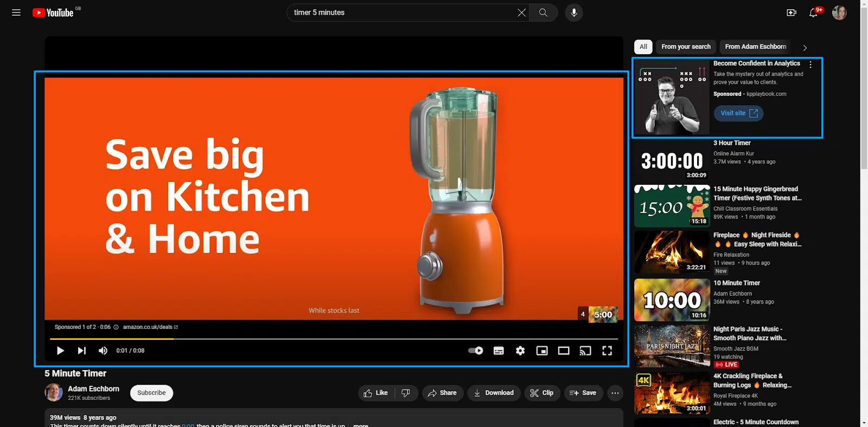This screenshot has width=868, height=427.
Task: Toggle subtitles/closed captions
Action: (499, 351)
